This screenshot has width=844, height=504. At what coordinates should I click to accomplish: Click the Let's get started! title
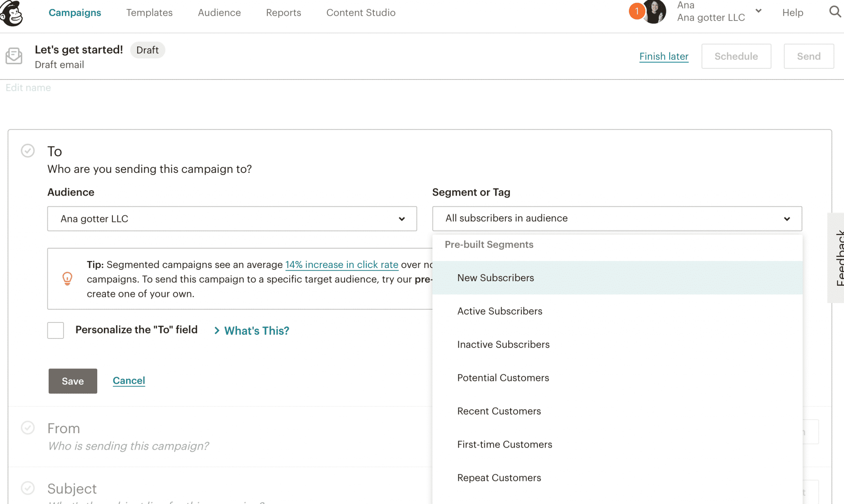(x=79, y=50)
